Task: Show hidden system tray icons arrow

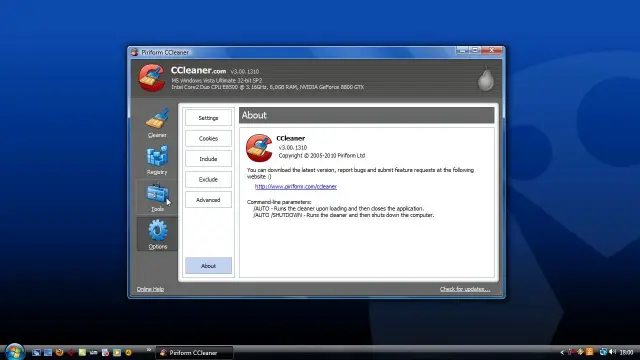Action: (x=562, y=352)
